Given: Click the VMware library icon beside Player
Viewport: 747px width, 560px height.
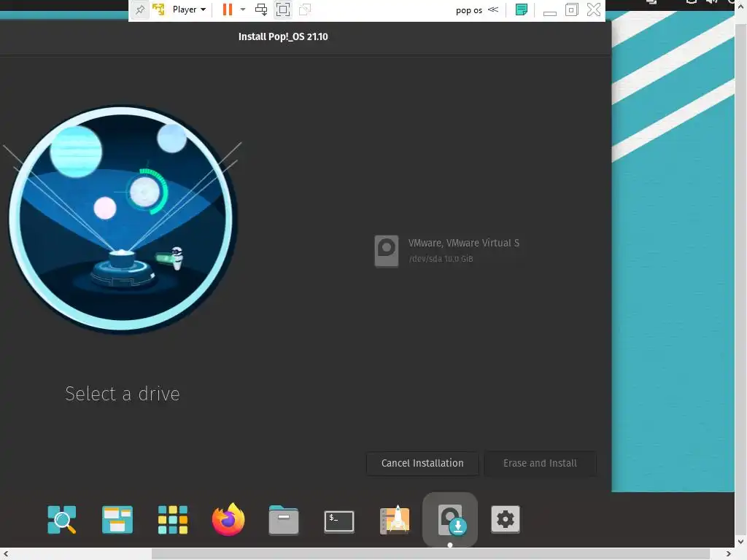Looking at the screenshot, I should (158, 9).
